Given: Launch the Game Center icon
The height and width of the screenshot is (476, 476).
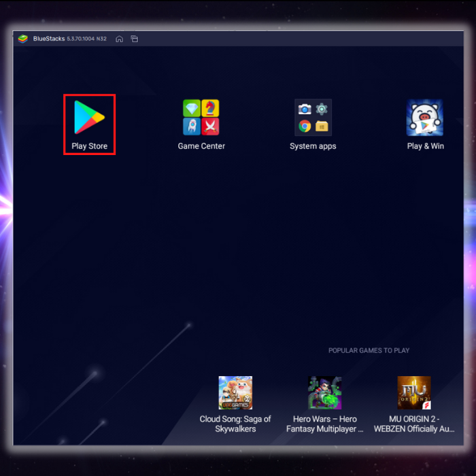Looking at the screenshot, I should tap(201, 117).
